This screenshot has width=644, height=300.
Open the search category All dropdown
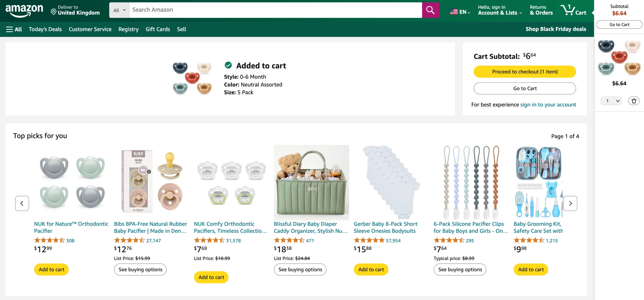(x=119, y=10)
